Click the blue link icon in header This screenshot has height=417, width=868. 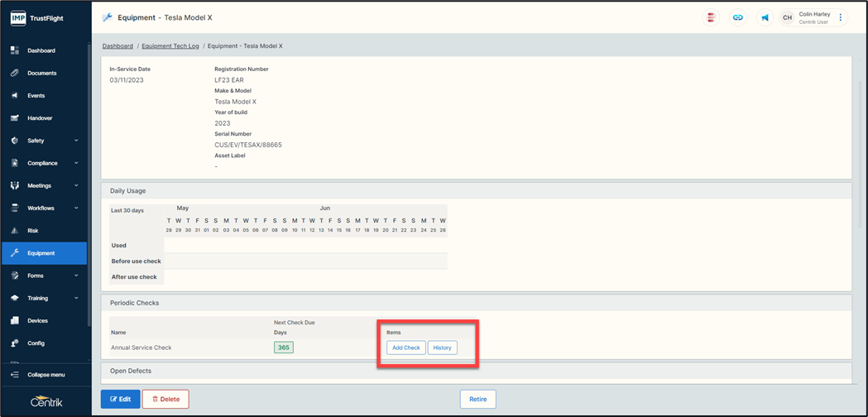(738, 17)
